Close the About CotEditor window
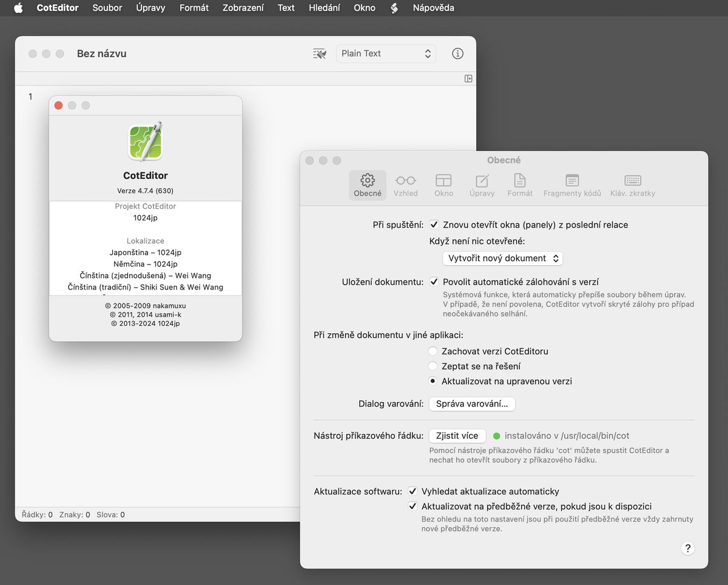Image resolution: width=728 pixels, height=585 pixels. (59, 106)
